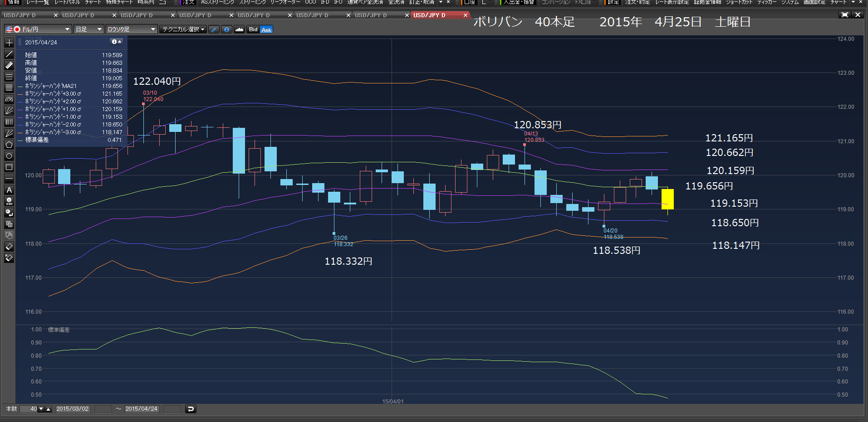This screenshot has width=868, height=422.
Task: Select the ruler measuring tool
Action: click(x=9, y=65)
